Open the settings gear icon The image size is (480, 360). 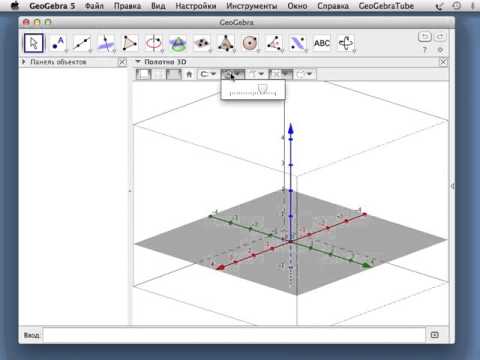pyautogui.click(x=440, y=50)
